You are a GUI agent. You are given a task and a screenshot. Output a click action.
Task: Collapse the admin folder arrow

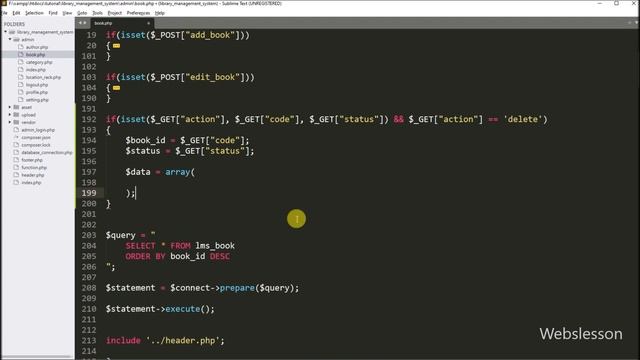(x=10, y=40)
